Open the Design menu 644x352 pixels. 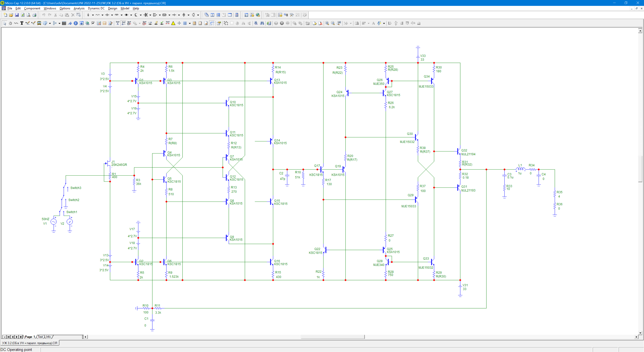(113, 8)
